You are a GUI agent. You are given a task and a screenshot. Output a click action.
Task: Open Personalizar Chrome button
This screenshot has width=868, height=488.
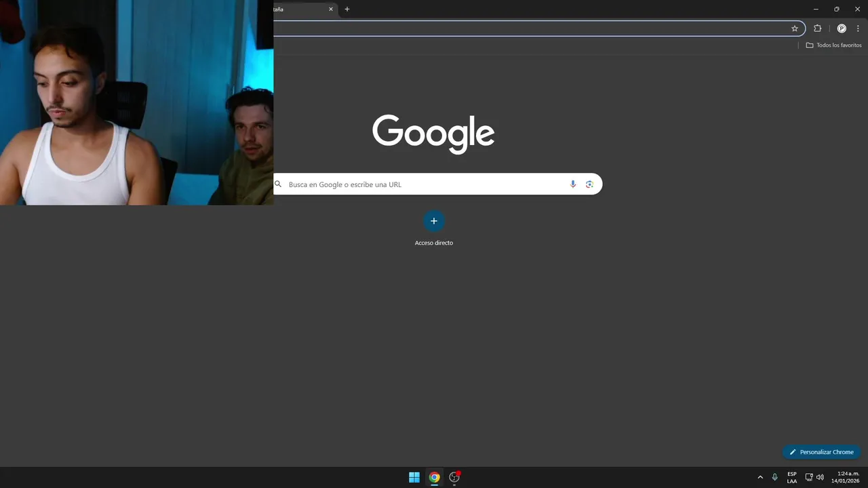pos(821,452)
